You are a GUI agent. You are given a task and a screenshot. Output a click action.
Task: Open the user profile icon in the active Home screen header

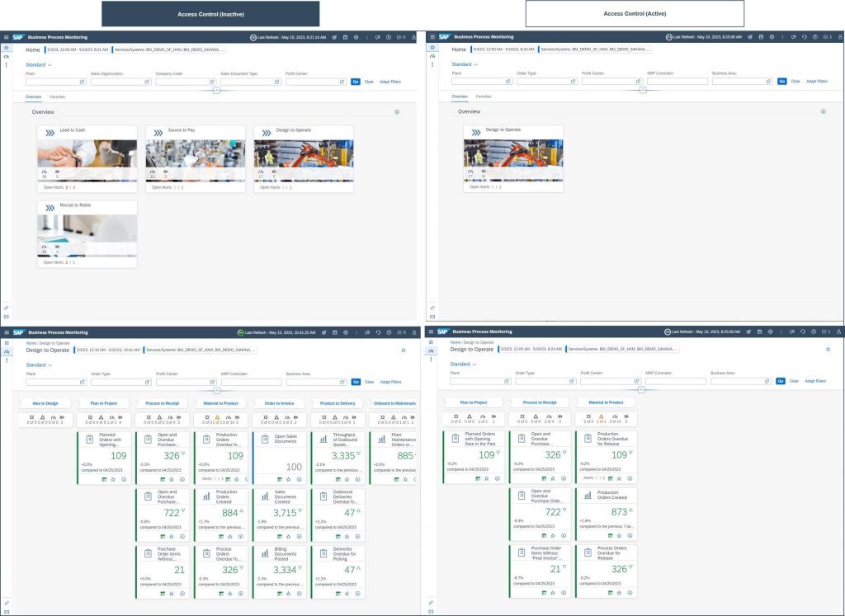point(839,37)
